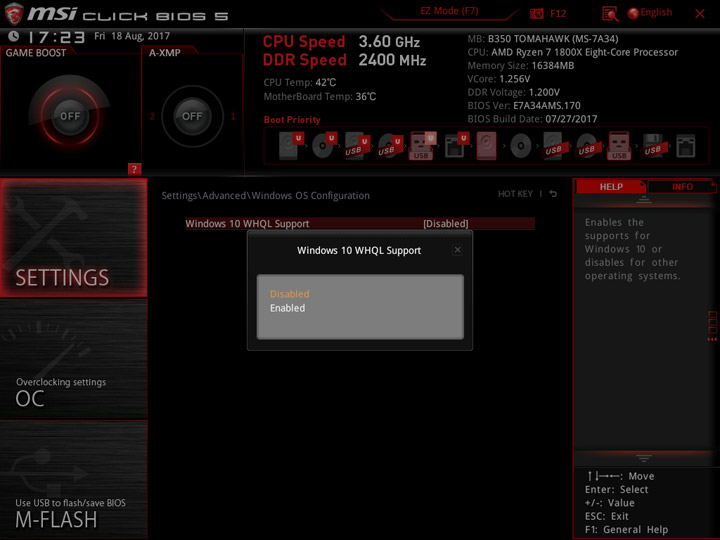Click the HOT KEY button
The height and width of the screenshot is (540, 720).
click(515, 194)
